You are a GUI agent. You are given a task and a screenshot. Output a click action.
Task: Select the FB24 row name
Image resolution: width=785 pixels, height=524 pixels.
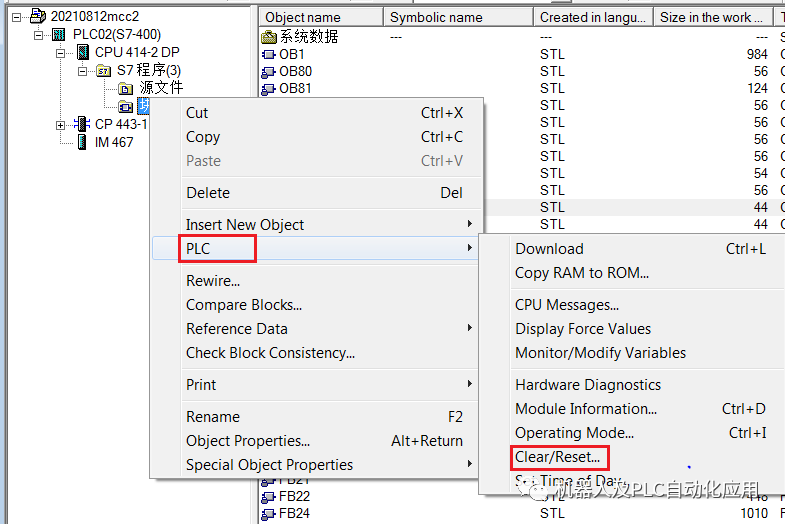pos(294,513)
